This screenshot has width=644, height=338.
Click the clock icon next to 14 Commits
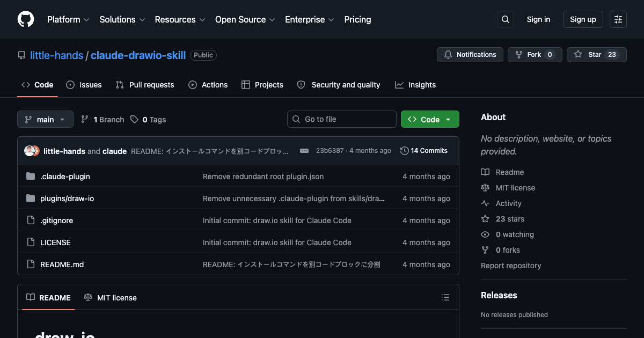(405, 151)
